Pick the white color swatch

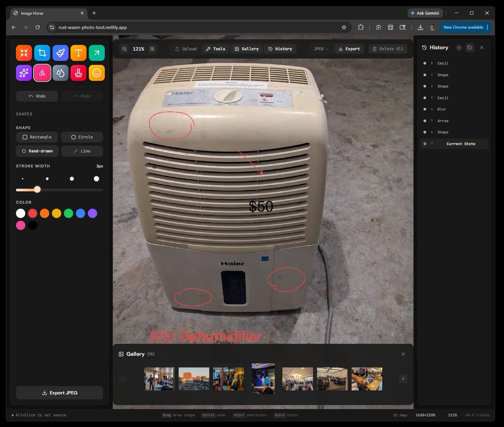coord(21,213)
